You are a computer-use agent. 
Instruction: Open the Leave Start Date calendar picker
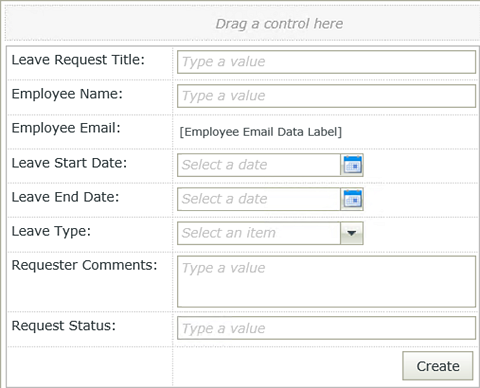[x=352, y=165]
